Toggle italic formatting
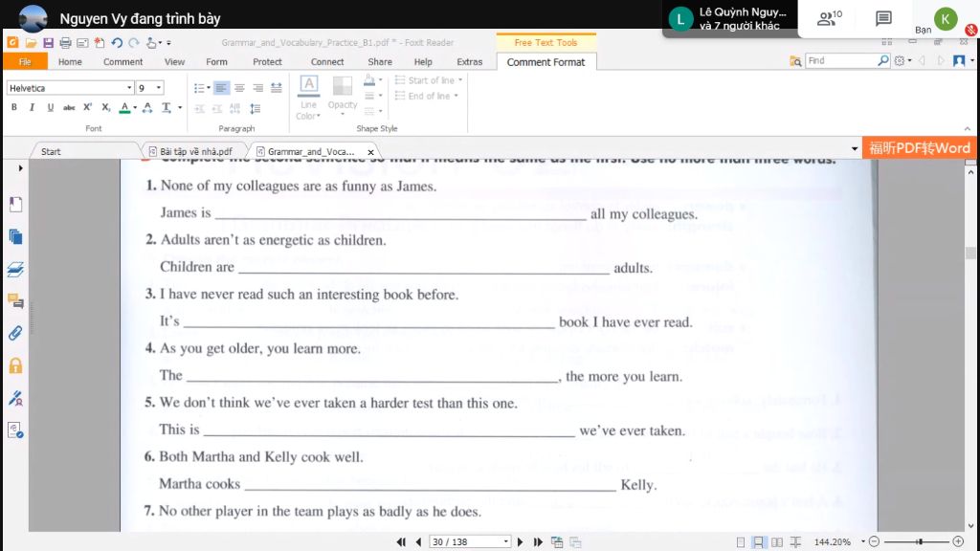The image size is (980, 551). click(x=32, y=107)
